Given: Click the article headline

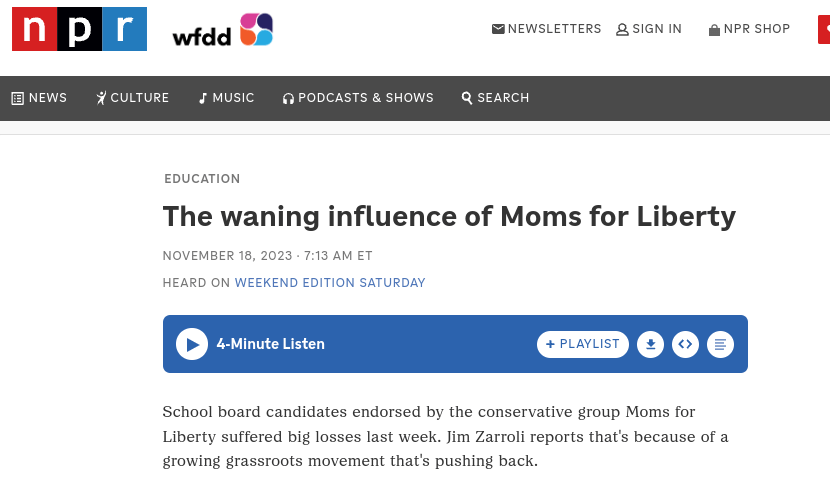Looking at the screenshot, I should 449,216.
